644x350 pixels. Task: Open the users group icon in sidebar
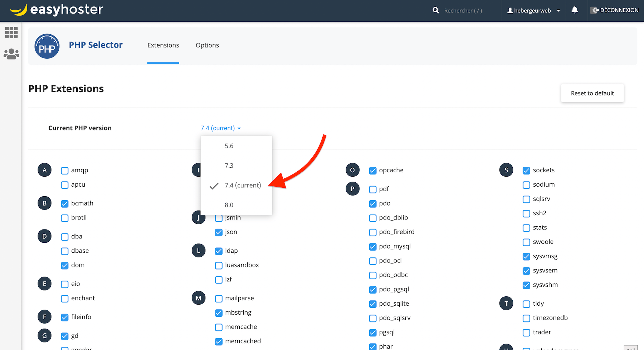pyautogui.click(x=11, y=54)
